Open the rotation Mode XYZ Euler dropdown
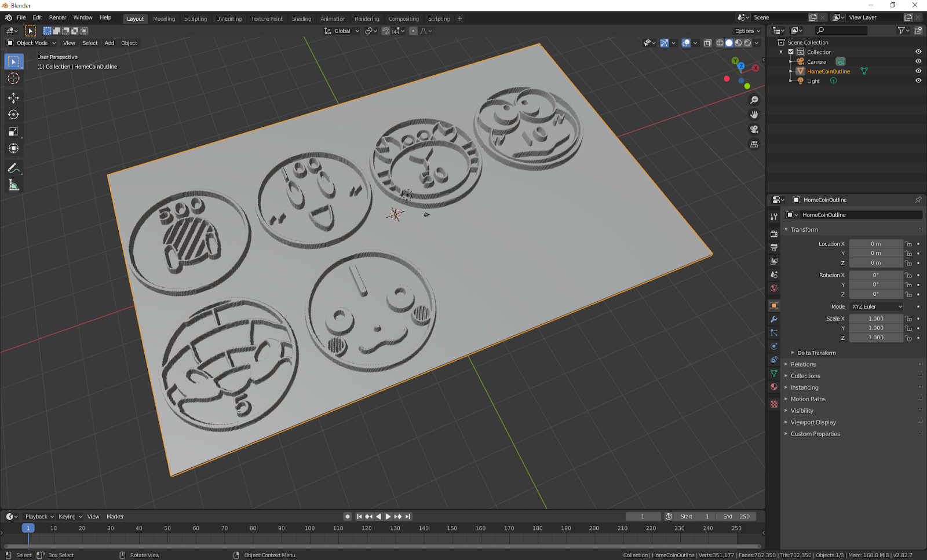Screen dimensions: 927x560 click(877, 306)
